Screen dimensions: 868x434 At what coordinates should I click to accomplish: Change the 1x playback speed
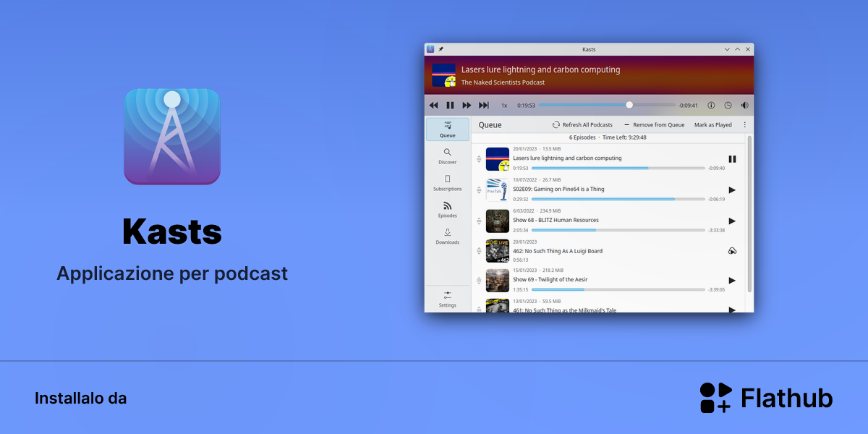tap(504, 106)
